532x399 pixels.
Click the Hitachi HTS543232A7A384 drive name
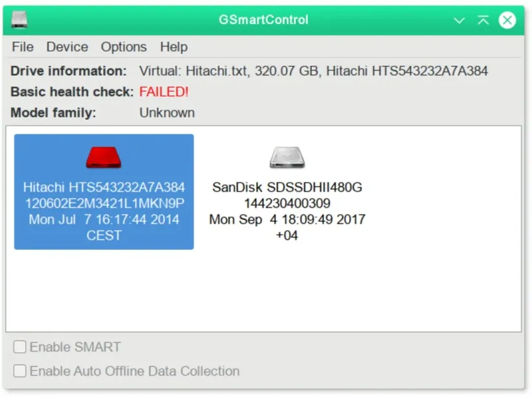click(104, 188)
